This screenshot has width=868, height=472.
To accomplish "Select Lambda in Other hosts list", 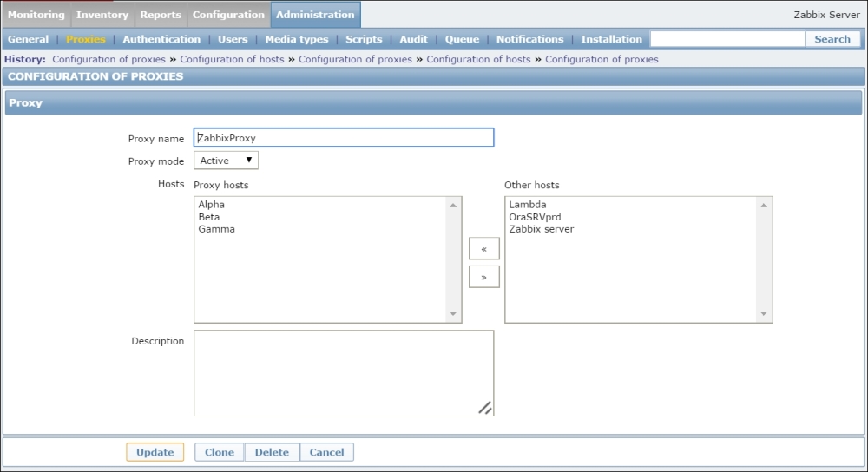I will click(x=528, y=205).
